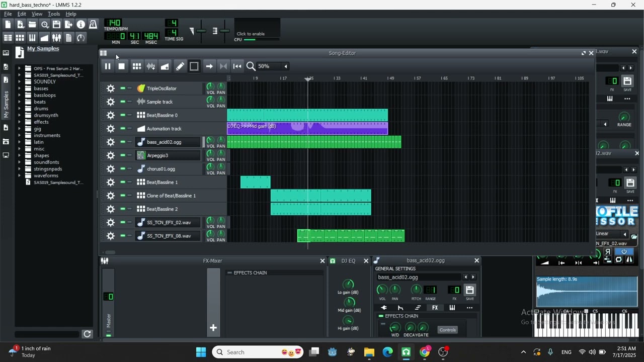The width and height of the screenshot is (644, 362).
Task: Stop playback in the Song-Editor
Action: click(121, 66)
